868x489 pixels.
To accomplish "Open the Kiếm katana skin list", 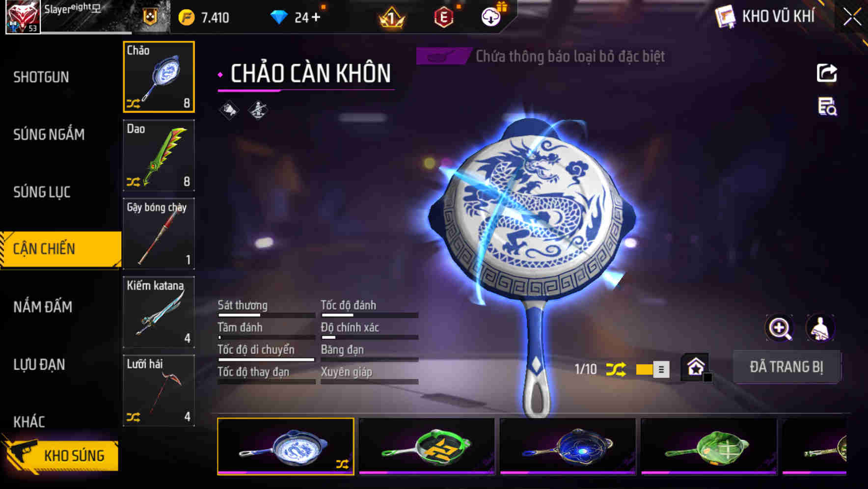I will click(159, 312).
